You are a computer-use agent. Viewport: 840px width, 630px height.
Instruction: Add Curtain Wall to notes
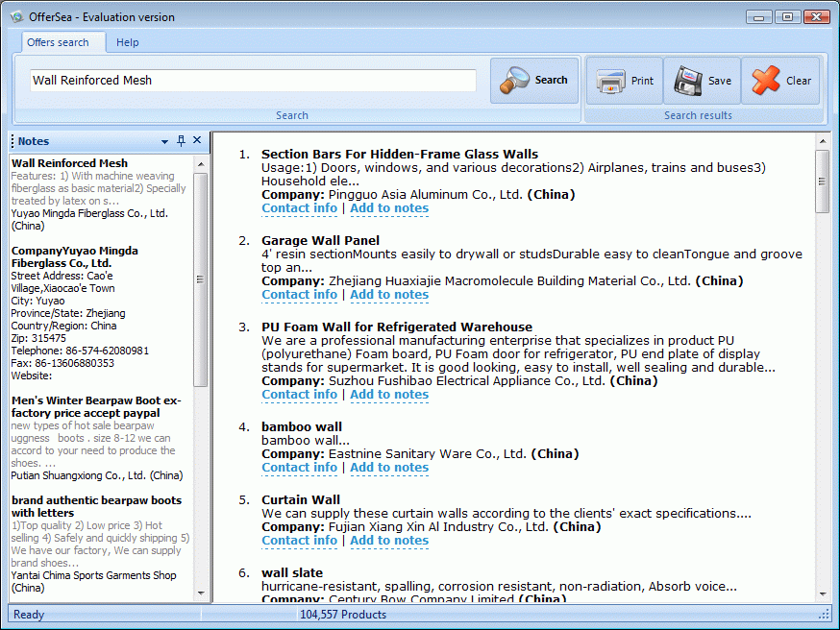(389, 541)
